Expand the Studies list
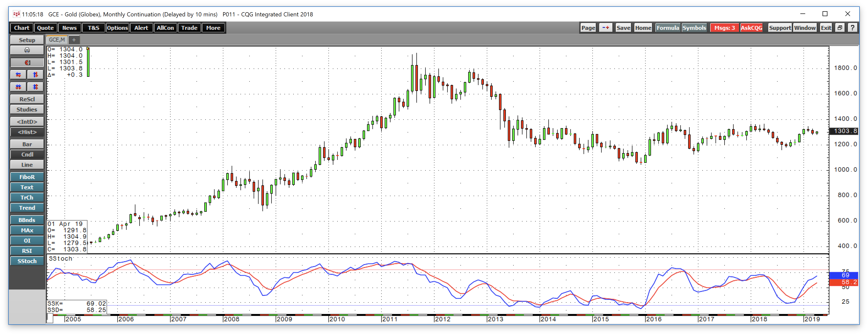 point(27,110)
